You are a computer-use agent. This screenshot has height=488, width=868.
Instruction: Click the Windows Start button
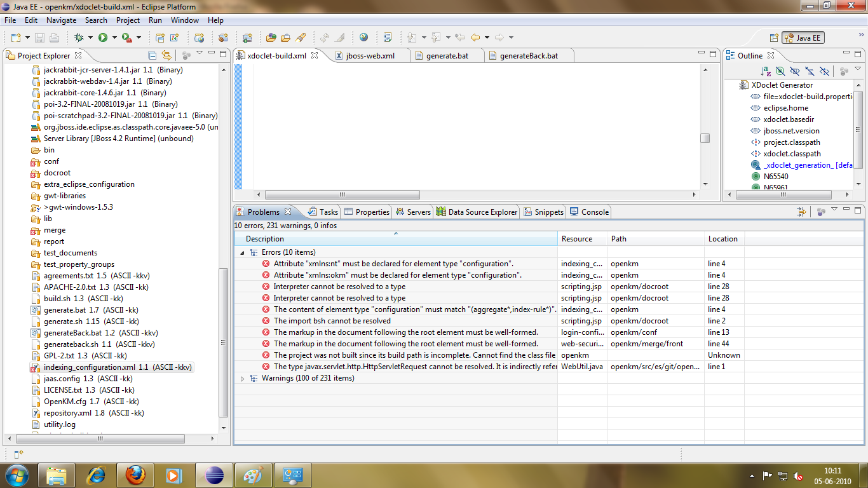(17, 475)
